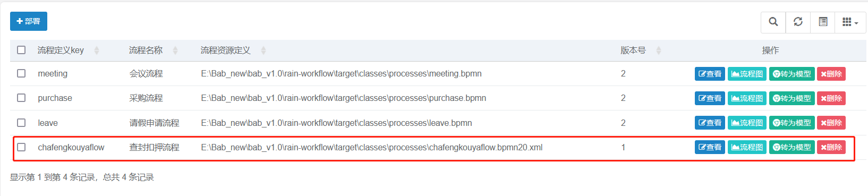Open 流程图 for the leave process

[747, 123]
